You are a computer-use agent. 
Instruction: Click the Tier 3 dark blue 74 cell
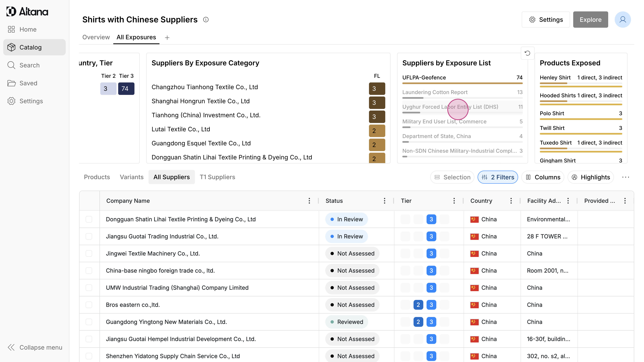(126, 89)
